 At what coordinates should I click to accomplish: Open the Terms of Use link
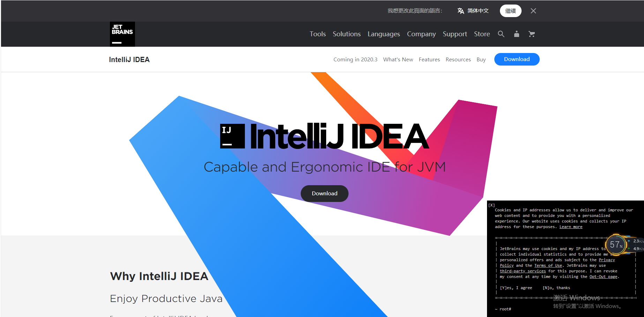(x=548, y=266)
